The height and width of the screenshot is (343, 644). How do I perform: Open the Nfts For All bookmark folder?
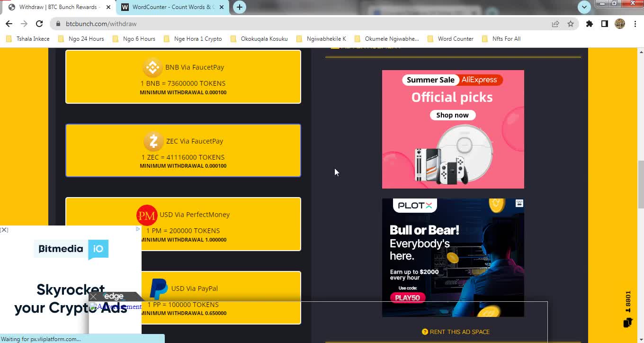click(x=501, y=39)
